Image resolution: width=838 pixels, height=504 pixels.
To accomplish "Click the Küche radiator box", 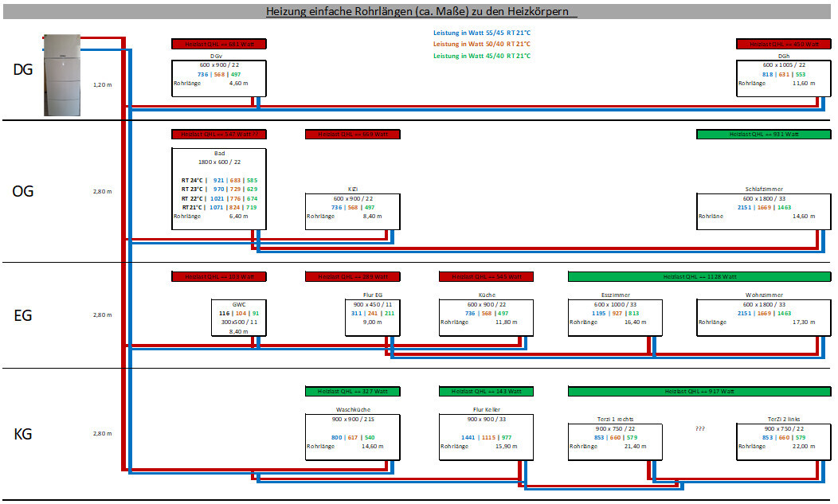I will (x=487, y=316).
